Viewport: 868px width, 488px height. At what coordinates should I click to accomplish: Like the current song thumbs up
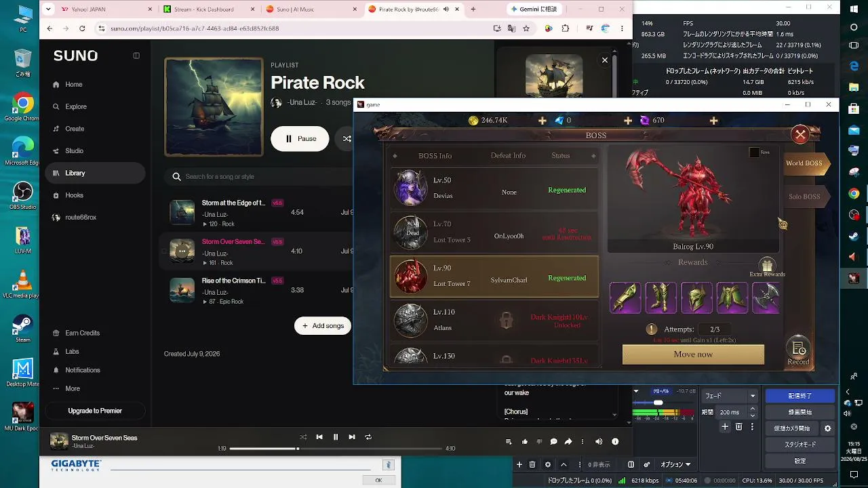[x=525, y=442]
